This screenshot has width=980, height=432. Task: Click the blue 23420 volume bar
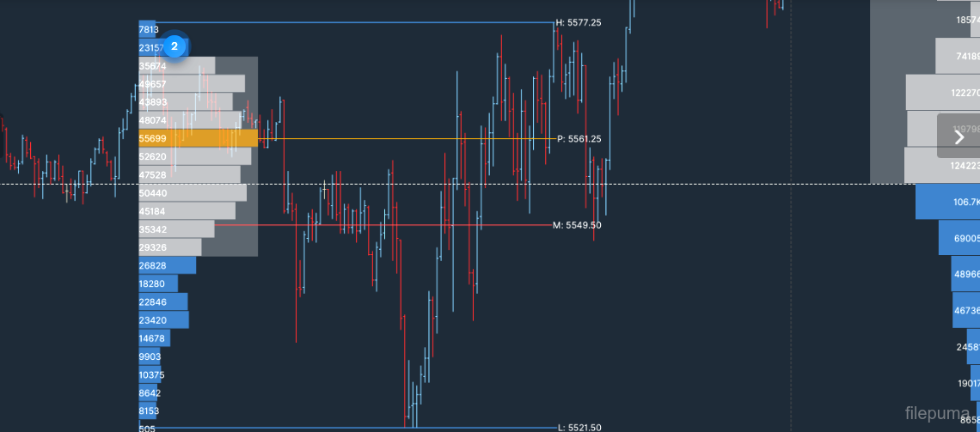pyautogui.click(x=163, y=320)
